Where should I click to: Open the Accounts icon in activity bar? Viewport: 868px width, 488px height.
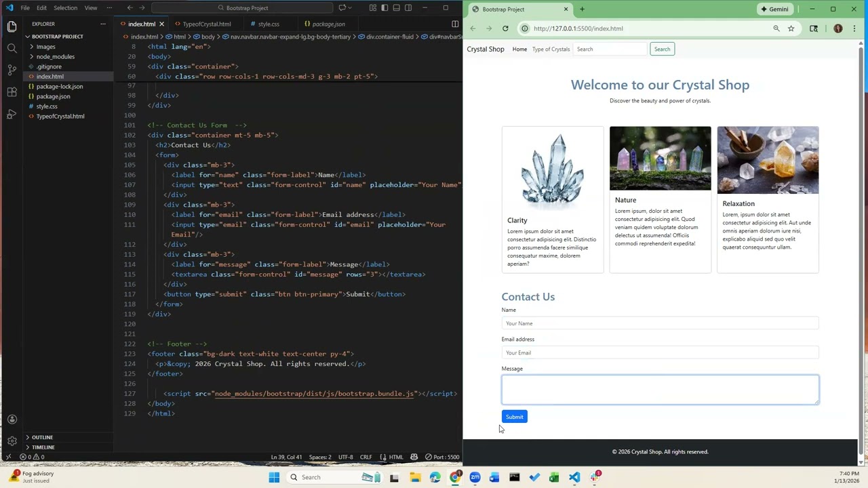click(x=12, y=419)
